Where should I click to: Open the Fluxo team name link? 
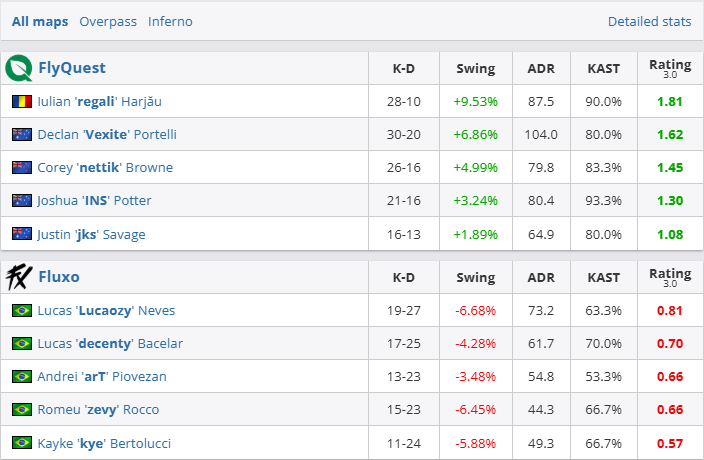(x=59, y=277)
